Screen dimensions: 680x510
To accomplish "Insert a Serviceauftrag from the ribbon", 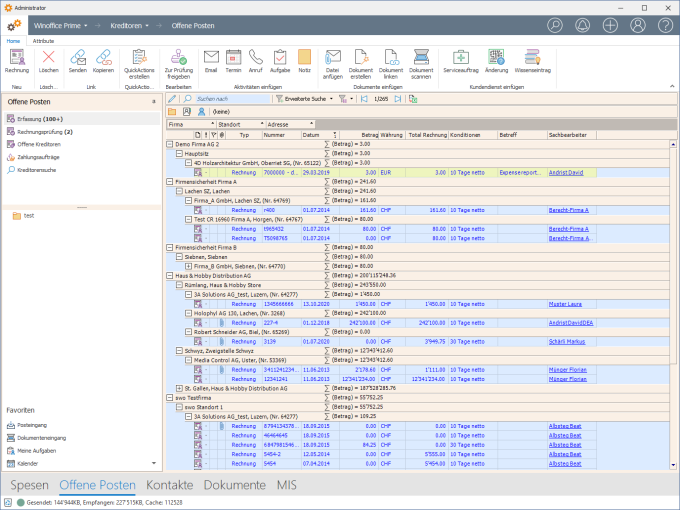I will [460, 58].
